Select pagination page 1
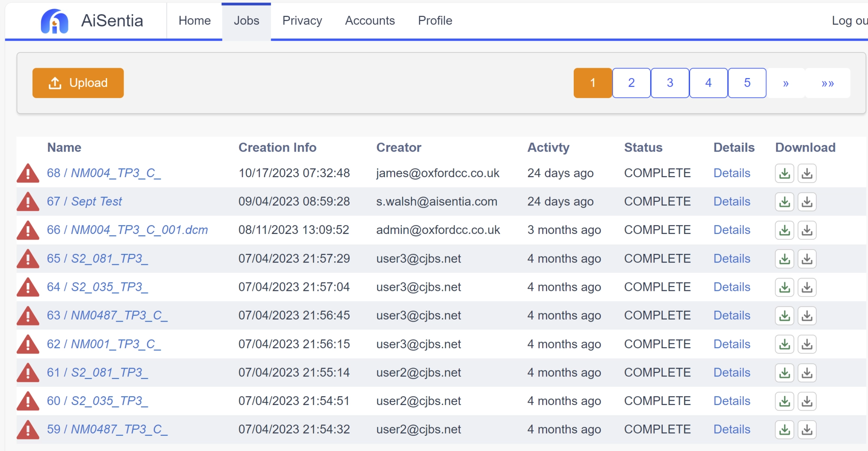This screenshot has height=451, width=868. click(x=593, y=83)
